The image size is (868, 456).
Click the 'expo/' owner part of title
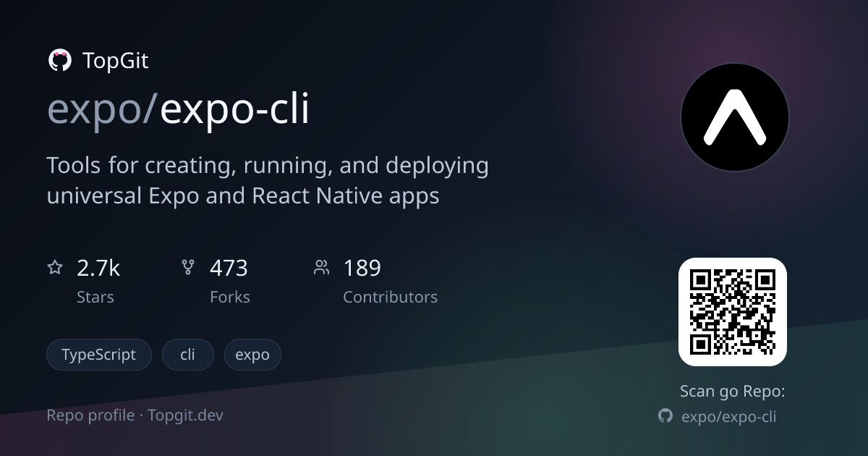pyautogui.click(x=103, y=110)
